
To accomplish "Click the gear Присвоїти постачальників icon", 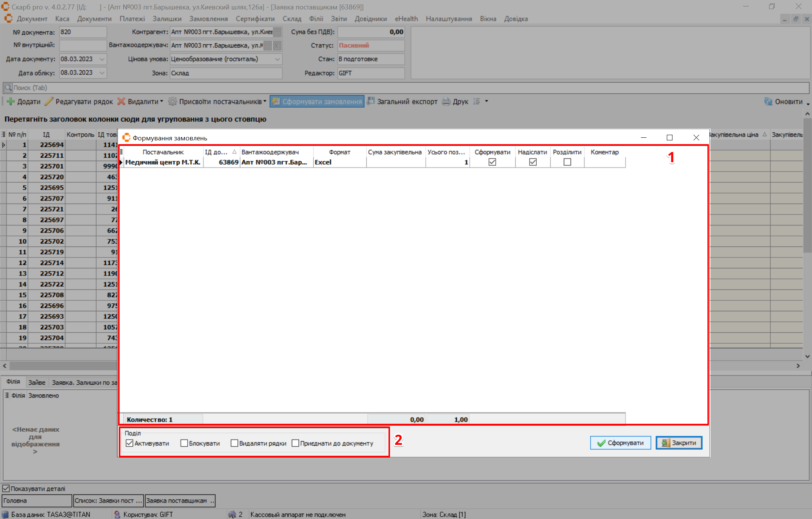I will pyautogui.click(x=173, y=102).
